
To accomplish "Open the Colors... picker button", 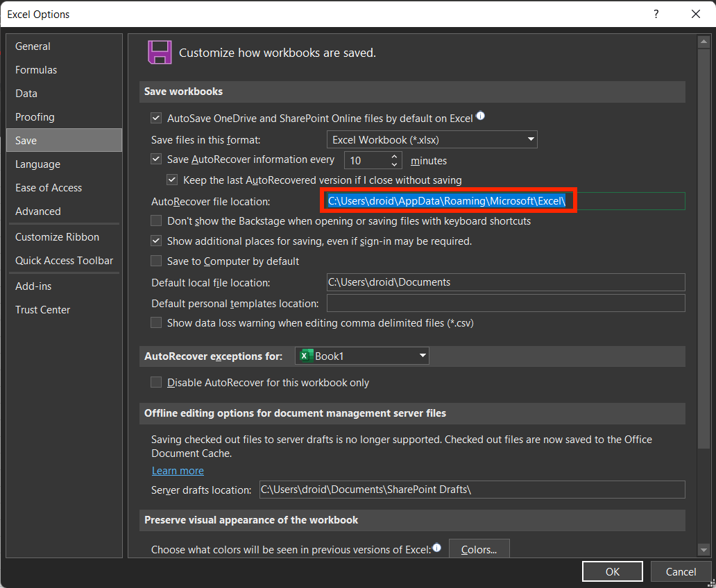I will (479, 550).
